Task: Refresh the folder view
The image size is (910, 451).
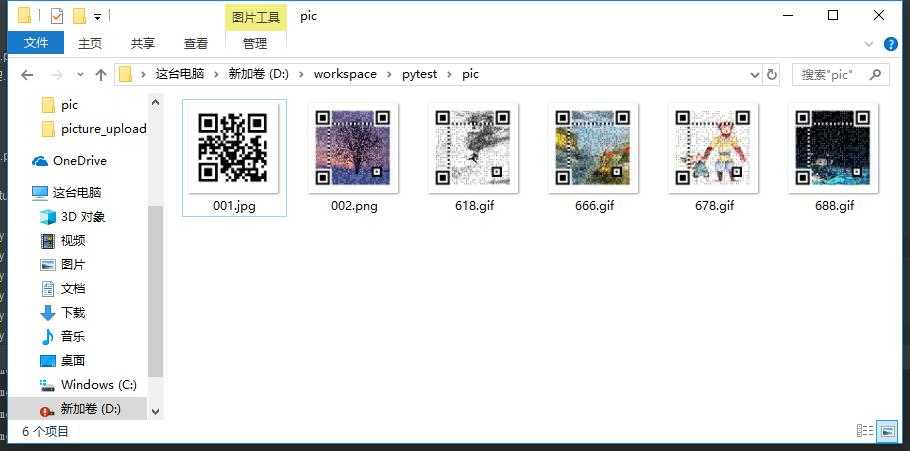Action: pyautogui.click(x=772, y=74)
